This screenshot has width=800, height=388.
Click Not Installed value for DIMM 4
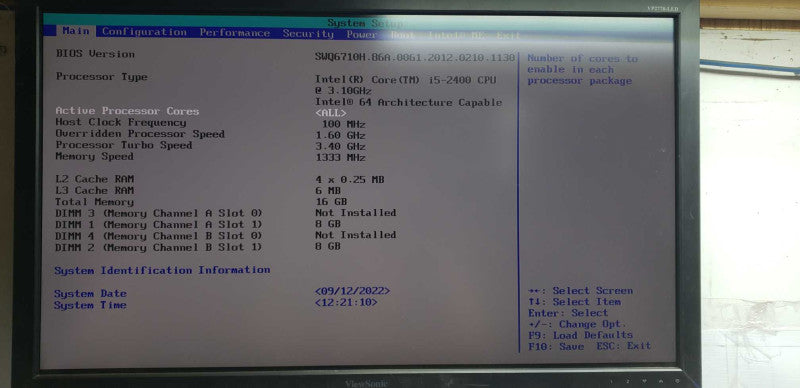tap(356, 235)
